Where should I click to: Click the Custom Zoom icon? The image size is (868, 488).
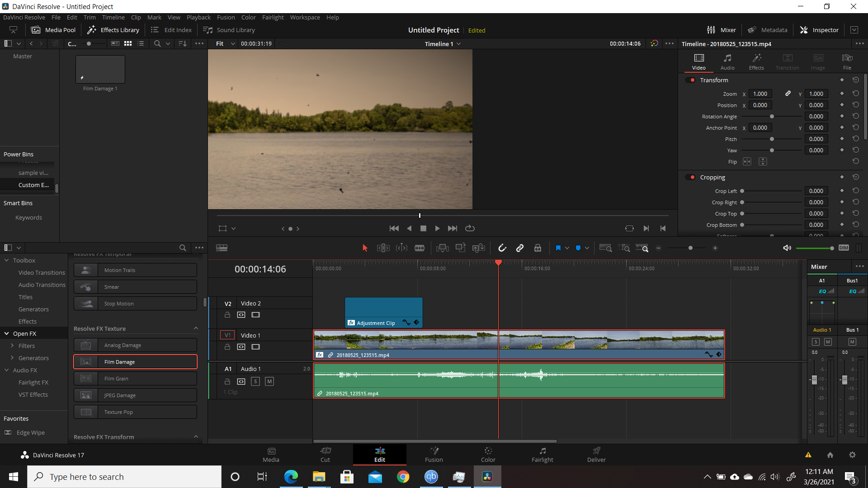[642, 248]
